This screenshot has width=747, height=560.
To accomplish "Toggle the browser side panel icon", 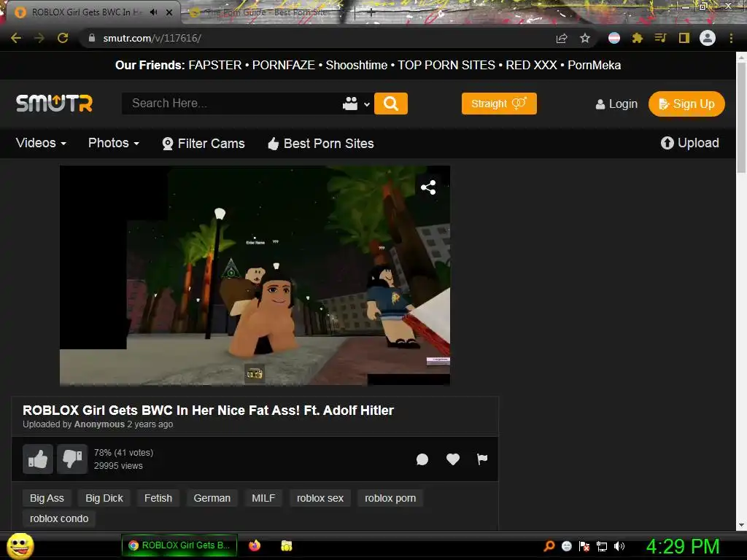I will click(684, 38).
